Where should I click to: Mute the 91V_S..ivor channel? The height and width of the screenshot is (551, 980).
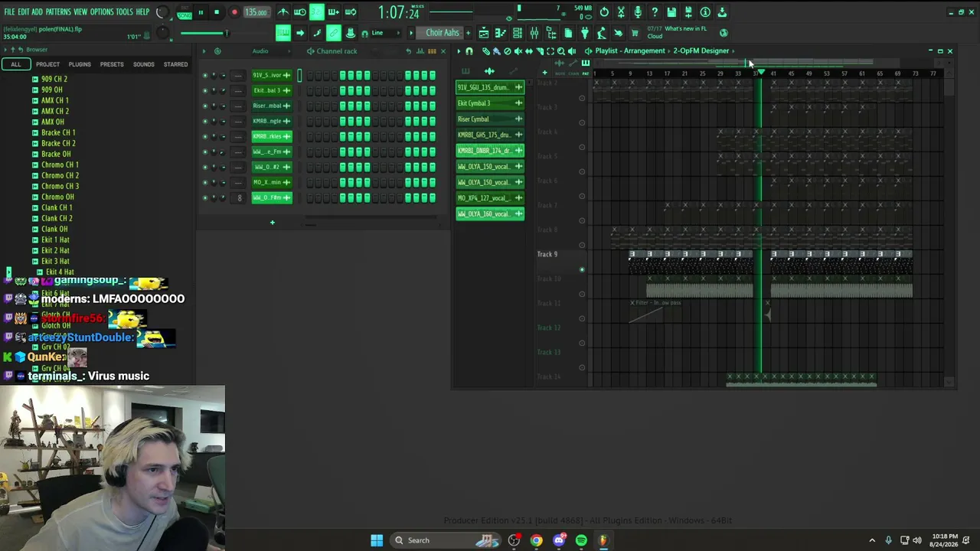click(204, 75)
